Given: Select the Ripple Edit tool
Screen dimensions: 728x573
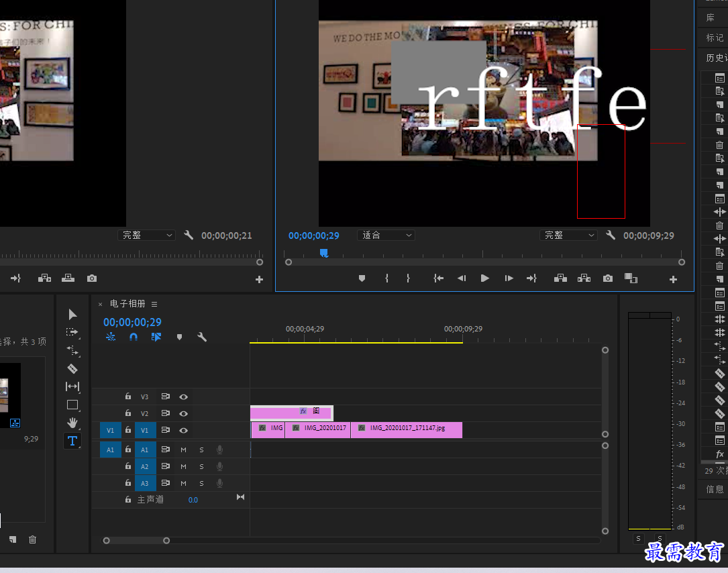Looking at the screenshot, I should [x=72, y=350].
